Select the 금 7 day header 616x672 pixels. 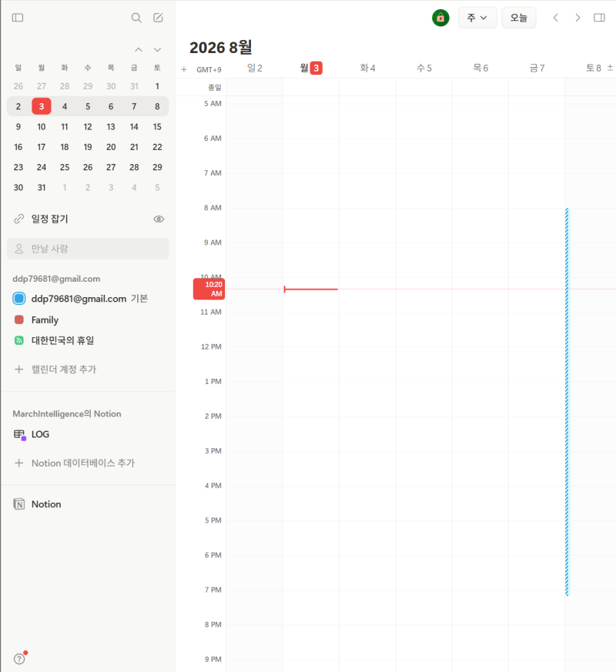[x=537, y=69]
